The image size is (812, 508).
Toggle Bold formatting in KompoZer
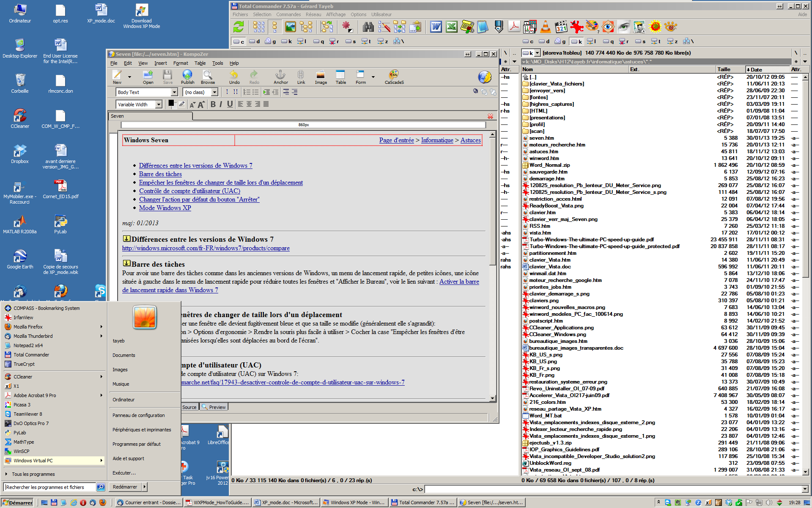(x=213, y=104)
